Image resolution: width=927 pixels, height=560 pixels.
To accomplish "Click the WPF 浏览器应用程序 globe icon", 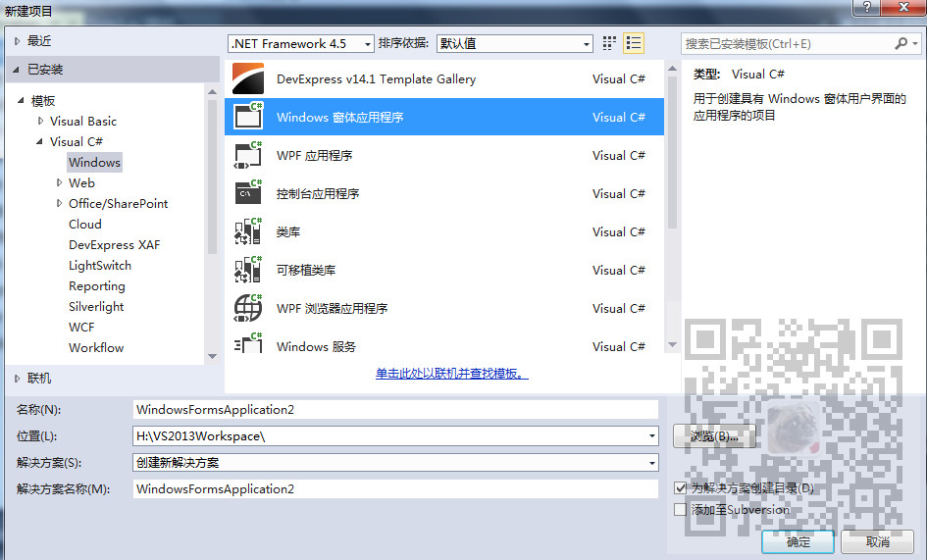I will click(x=248, y=308).
